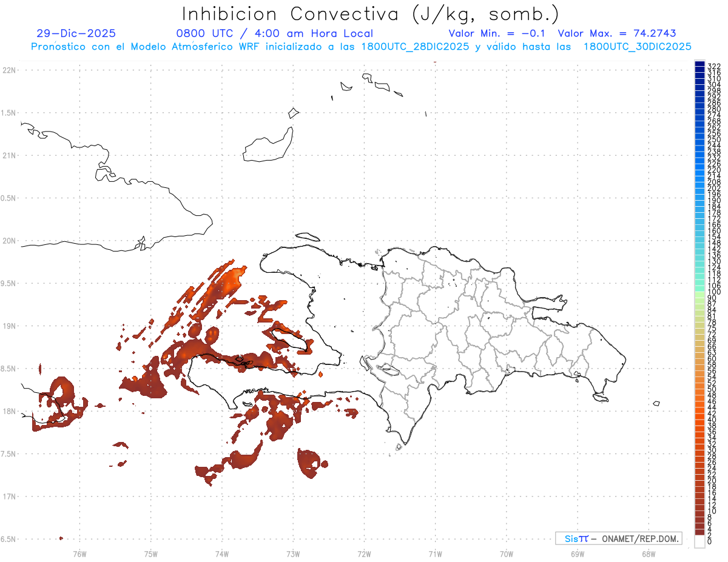Screen dimensions: 728x562
Task: Click the '20N' latitude label
Action: pyautogui.click(x=8, y=241)
